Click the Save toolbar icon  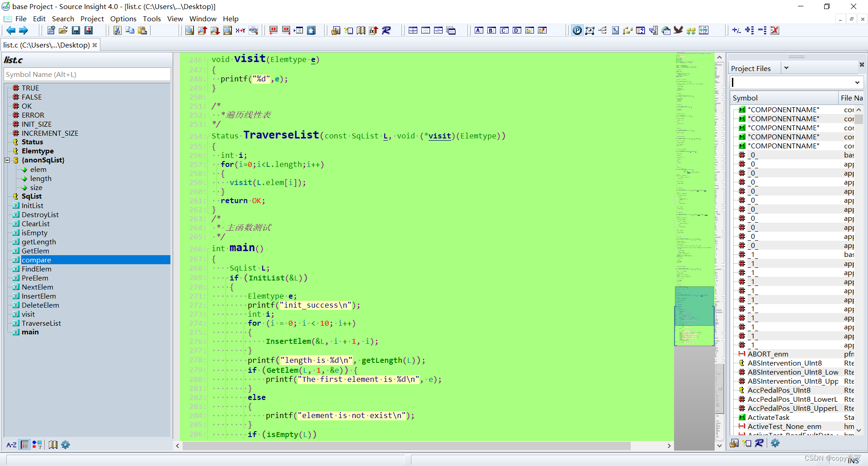tap(76, 30)
